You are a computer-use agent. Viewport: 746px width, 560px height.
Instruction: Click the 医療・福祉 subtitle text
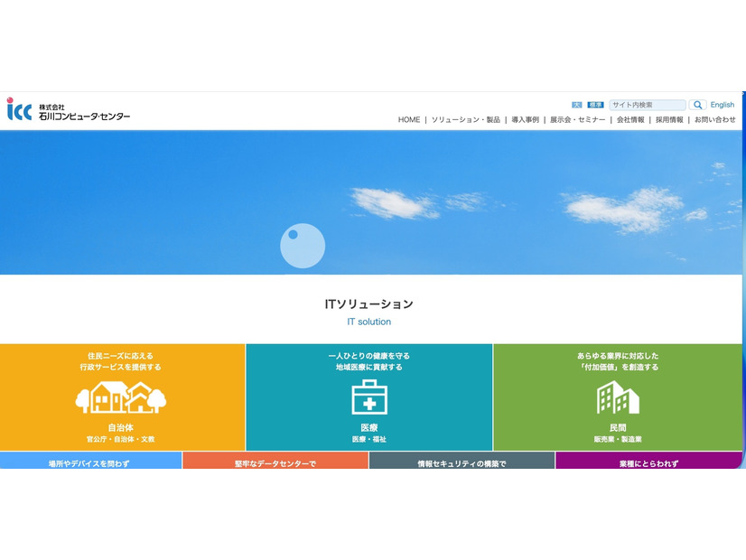tap(369, 439)
